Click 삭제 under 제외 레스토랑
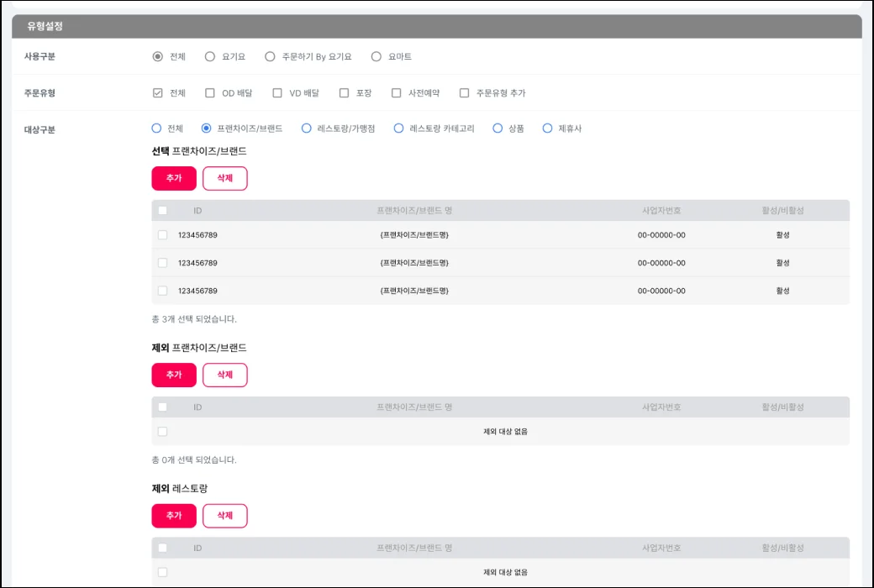 click(224, 516)
